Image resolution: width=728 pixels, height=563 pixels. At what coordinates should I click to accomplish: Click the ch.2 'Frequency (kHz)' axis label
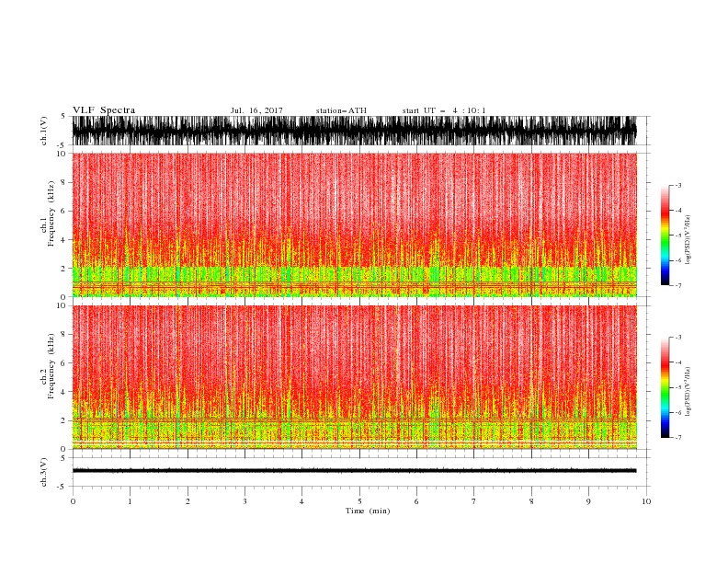coord(51,366)
